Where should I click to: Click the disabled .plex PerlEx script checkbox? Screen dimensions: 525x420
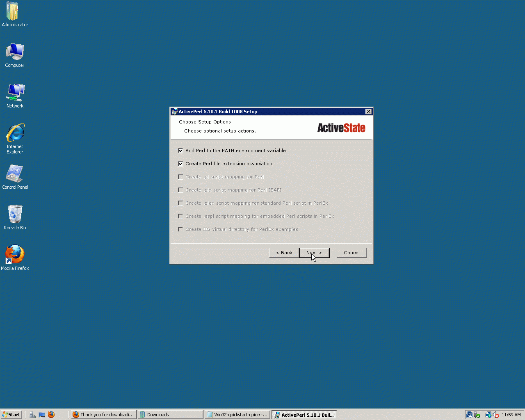[180, 203]
